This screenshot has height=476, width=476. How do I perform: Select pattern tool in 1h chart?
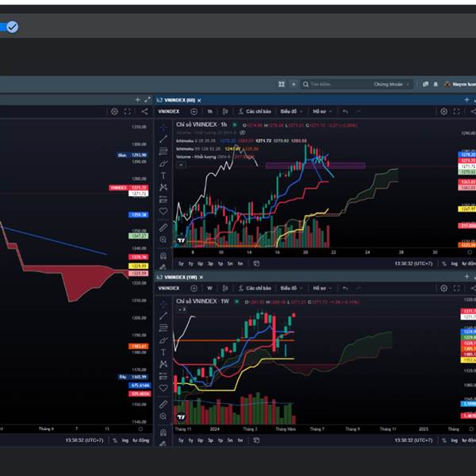(x=163, y=187)
